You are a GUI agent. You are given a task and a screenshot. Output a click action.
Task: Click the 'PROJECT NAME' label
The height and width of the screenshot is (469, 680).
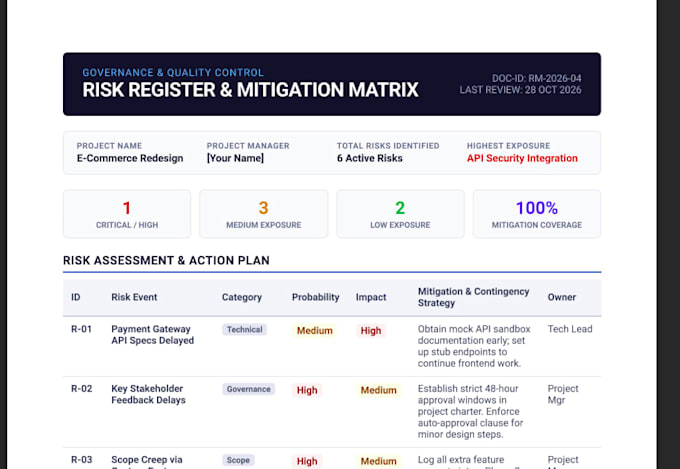click(109, 146)
